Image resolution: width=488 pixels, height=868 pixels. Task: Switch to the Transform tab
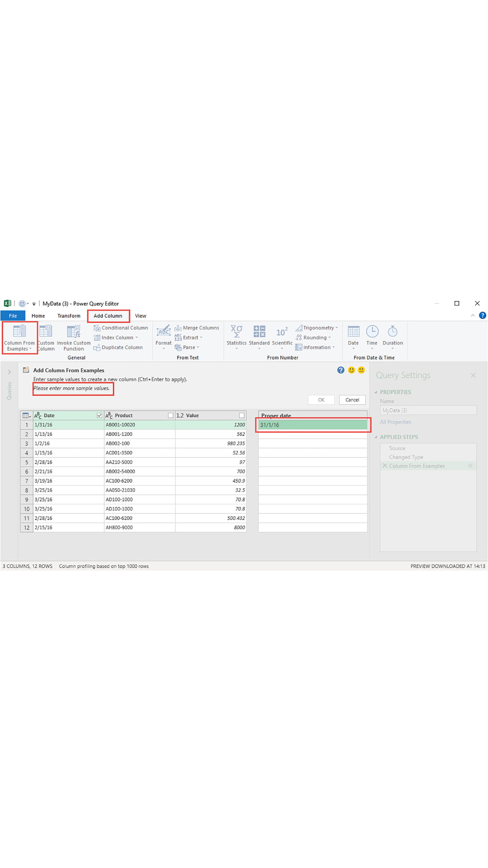pyautogui.click(x=69, y=316)
